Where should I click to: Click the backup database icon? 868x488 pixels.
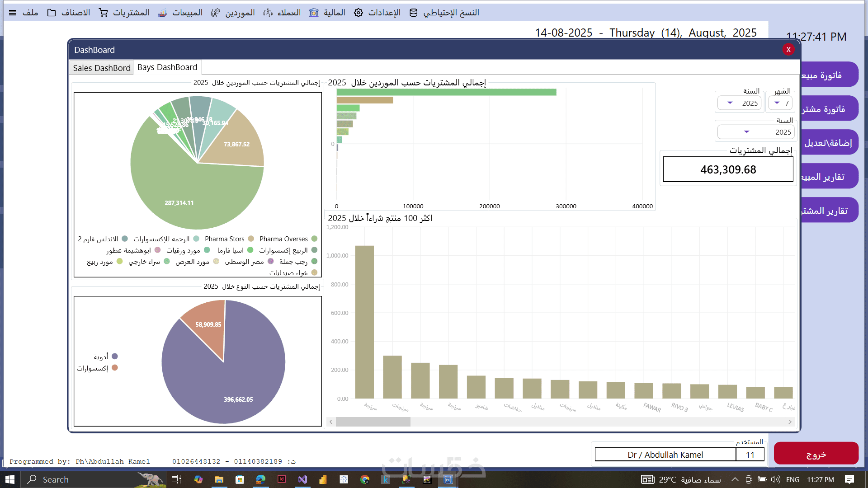413,13
